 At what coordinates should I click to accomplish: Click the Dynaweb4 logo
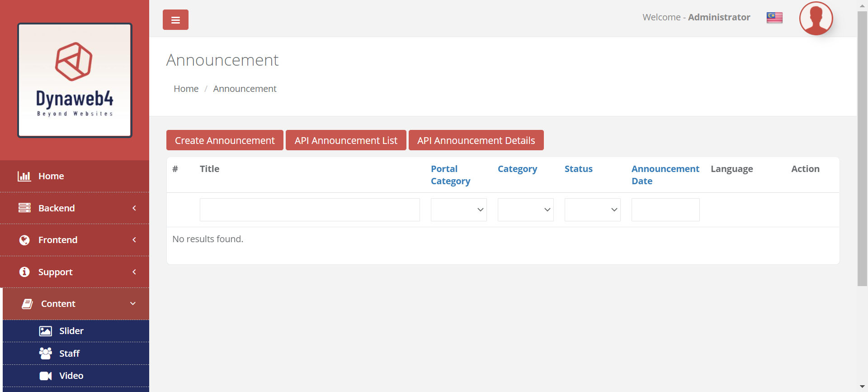click(75, 80)
